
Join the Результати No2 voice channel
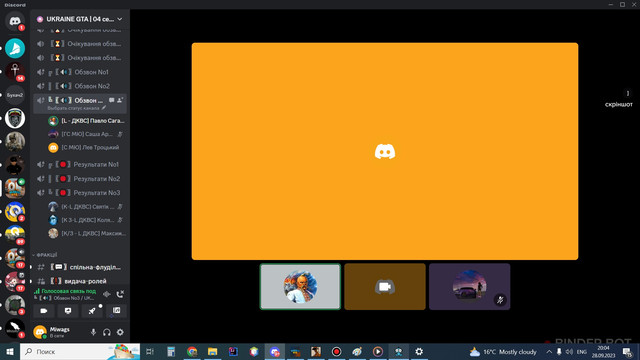80,179
